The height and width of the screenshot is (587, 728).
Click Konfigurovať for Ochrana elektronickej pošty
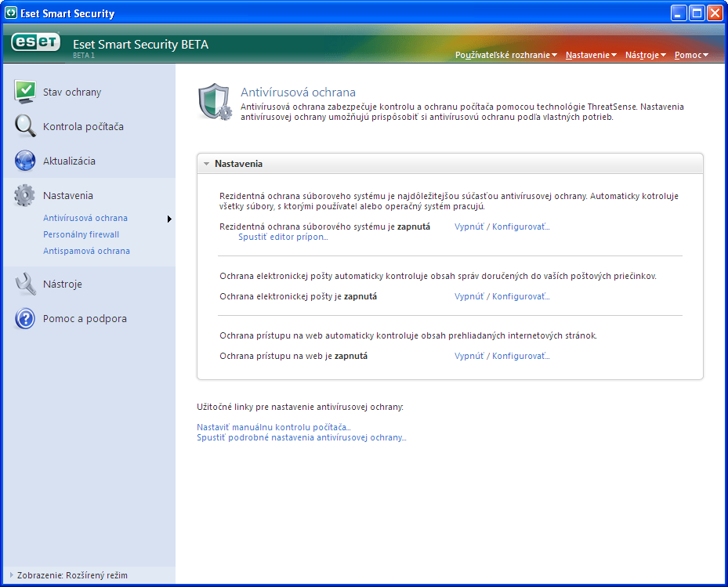click(521, 296)
